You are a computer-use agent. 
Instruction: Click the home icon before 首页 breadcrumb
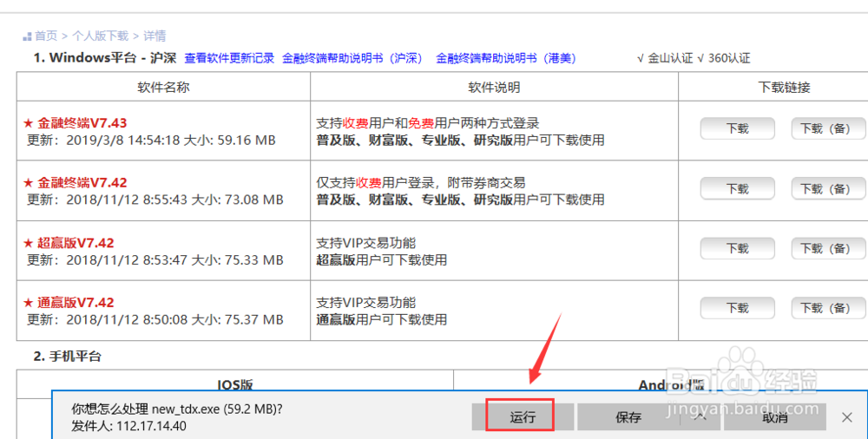tap(27, 36)
